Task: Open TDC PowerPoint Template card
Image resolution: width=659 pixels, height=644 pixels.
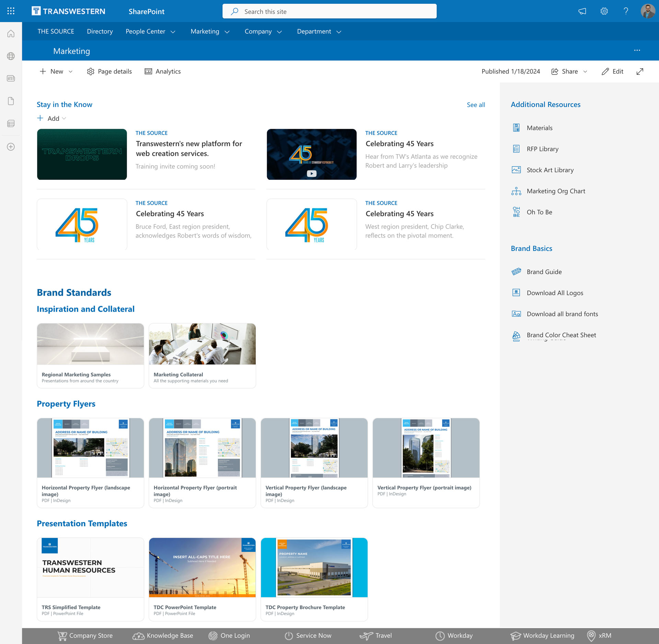Action: [202, 579]
